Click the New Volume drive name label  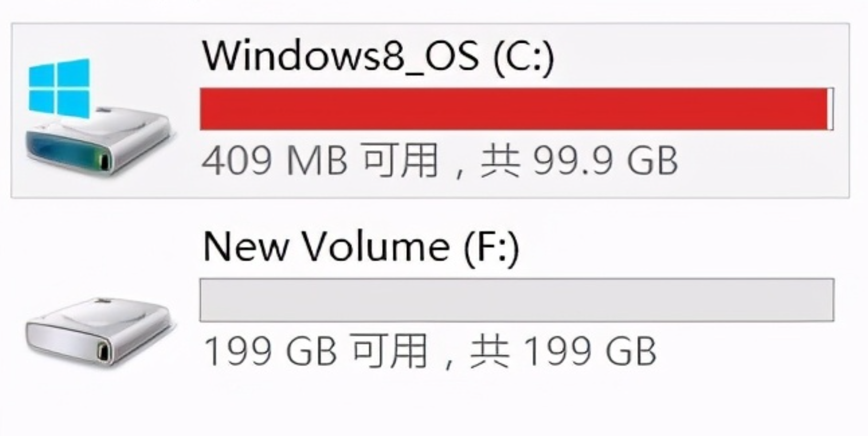point(326,246)
